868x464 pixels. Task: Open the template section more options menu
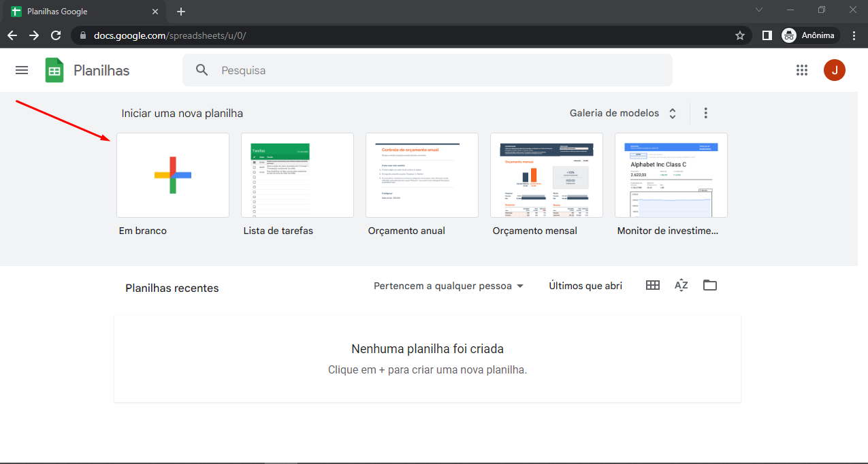coord(705,113)
